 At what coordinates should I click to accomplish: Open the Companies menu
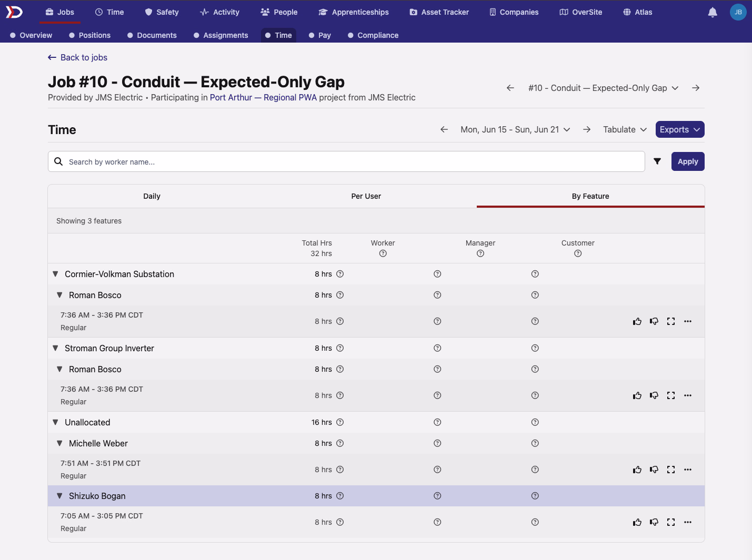pyautogui.click(x=514, y=12)
